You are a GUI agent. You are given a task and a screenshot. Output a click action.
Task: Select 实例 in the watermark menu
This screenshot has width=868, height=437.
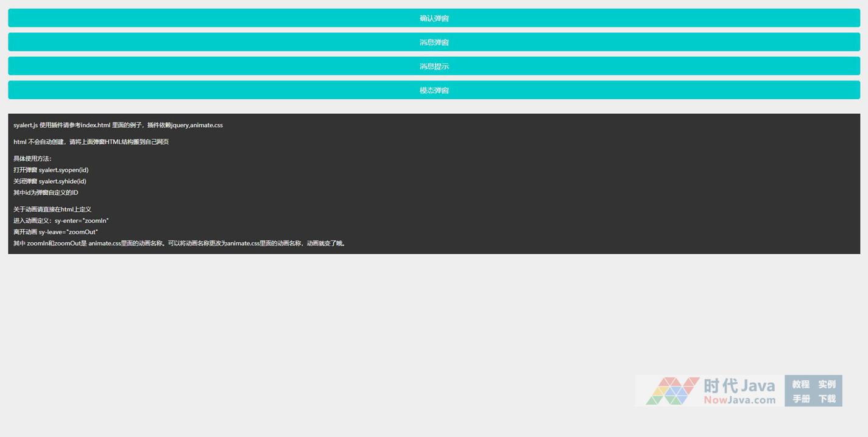pyautogui.click(x=827, y=384)
